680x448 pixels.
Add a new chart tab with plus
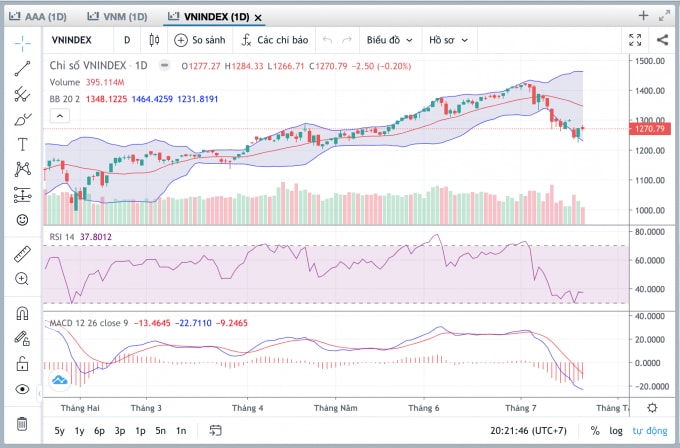coord(644,16)
